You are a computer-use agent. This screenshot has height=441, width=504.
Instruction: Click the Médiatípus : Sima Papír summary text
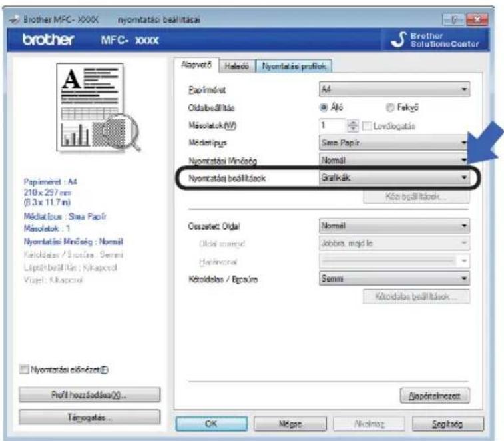(x=65, y=216)
